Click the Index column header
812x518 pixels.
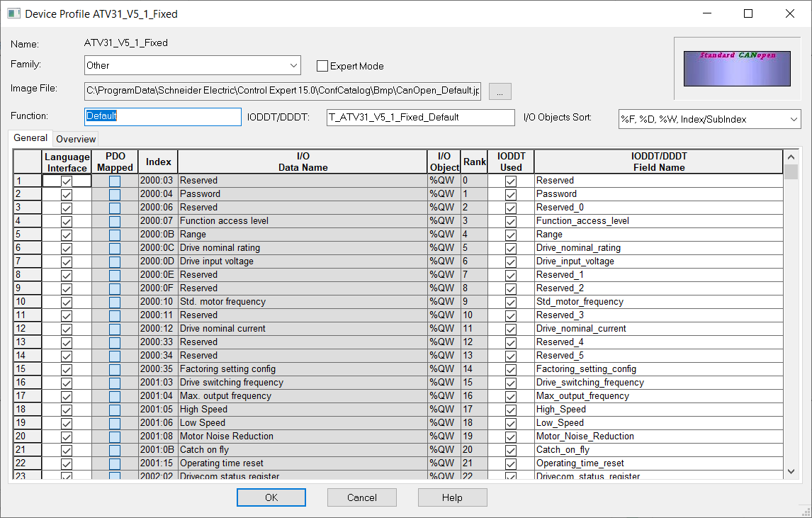coord(158,162)
